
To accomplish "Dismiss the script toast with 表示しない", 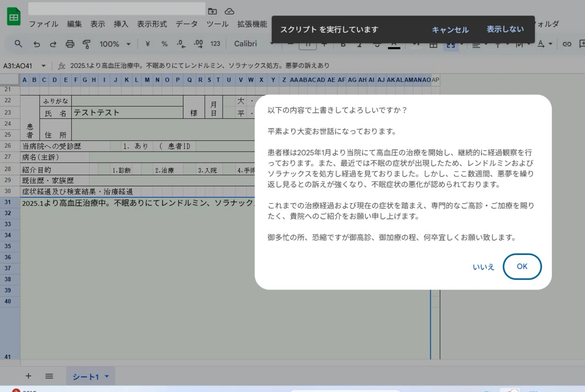I will pos(505,29).
